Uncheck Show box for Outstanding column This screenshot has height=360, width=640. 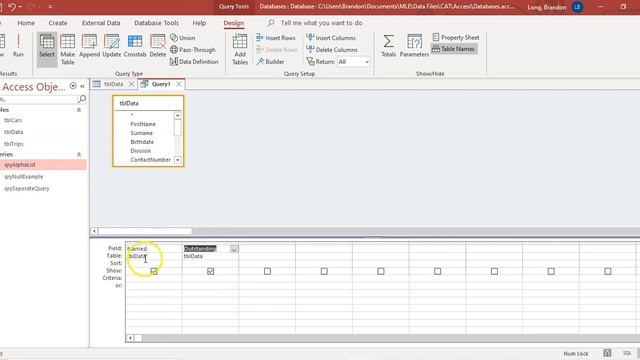pos(211,271)
